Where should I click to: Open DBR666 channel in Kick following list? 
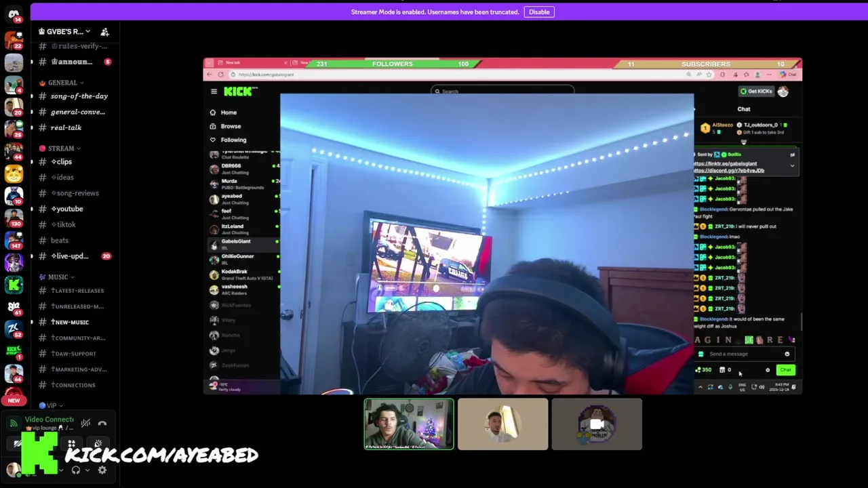(x=244, y=169)
